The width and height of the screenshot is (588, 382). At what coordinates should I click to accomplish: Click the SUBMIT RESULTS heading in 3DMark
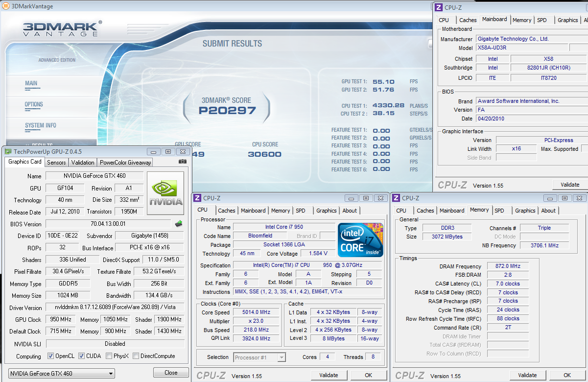[x=233, y=44]
